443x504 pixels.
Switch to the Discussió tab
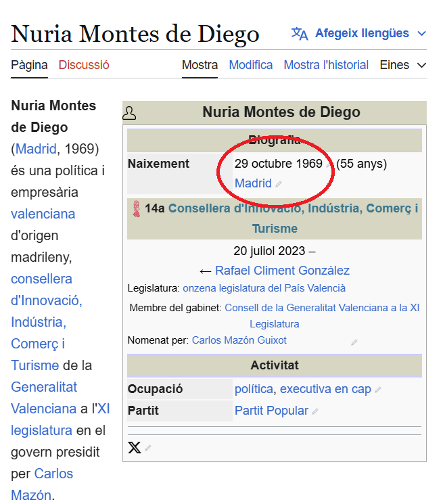tap(84, 65)
